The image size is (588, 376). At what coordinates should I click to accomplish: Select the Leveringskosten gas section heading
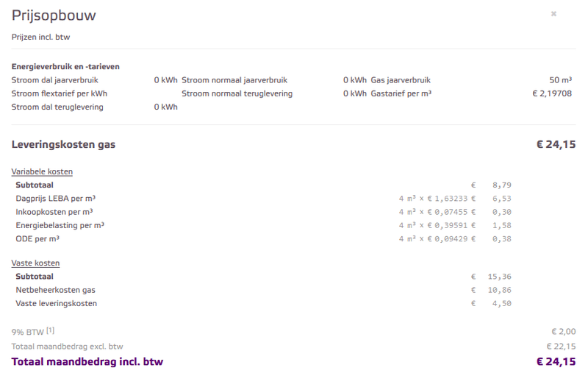[x=63, y=144]
